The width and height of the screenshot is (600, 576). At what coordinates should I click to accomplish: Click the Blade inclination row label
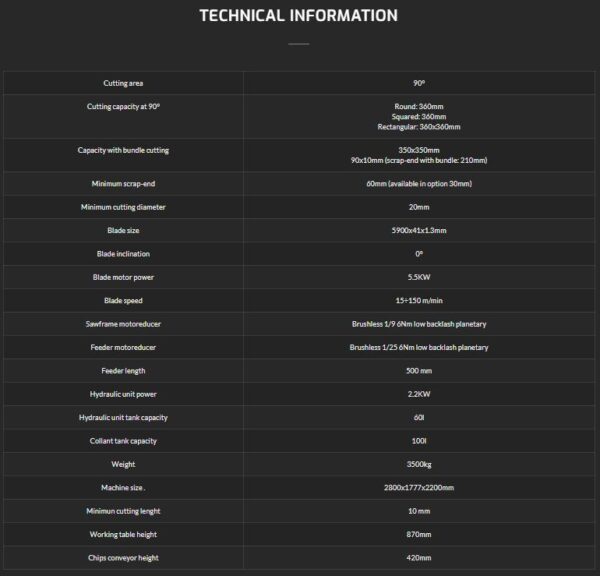[123, 254]
